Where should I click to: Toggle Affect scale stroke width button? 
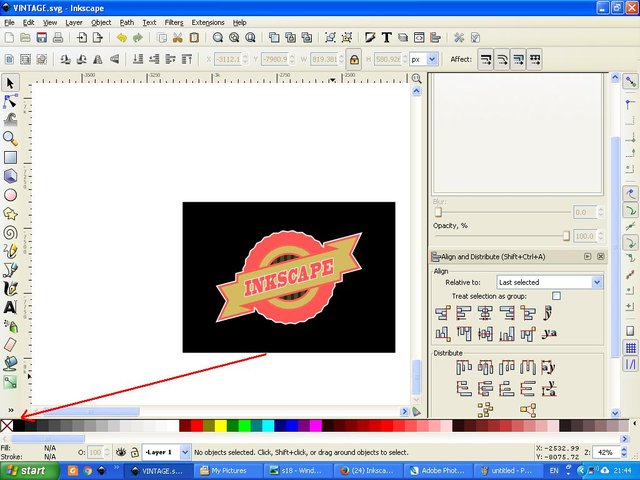tap(486, 60)
